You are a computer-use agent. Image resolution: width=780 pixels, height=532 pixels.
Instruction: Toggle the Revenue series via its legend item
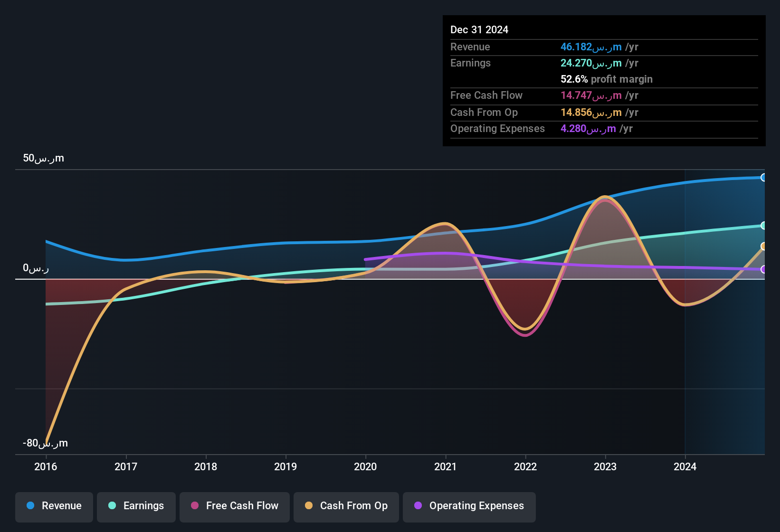point(54,506)
